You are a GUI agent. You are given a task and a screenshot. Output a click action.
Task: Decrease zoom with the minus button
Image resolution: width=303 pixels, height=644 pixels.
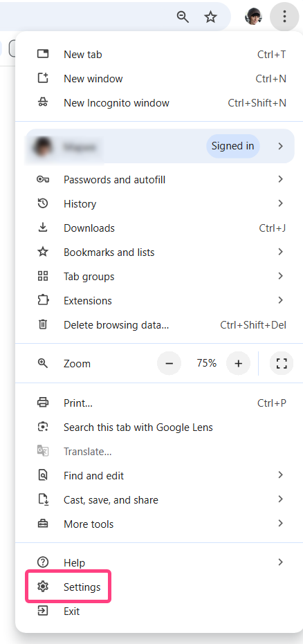click(169, 363)
